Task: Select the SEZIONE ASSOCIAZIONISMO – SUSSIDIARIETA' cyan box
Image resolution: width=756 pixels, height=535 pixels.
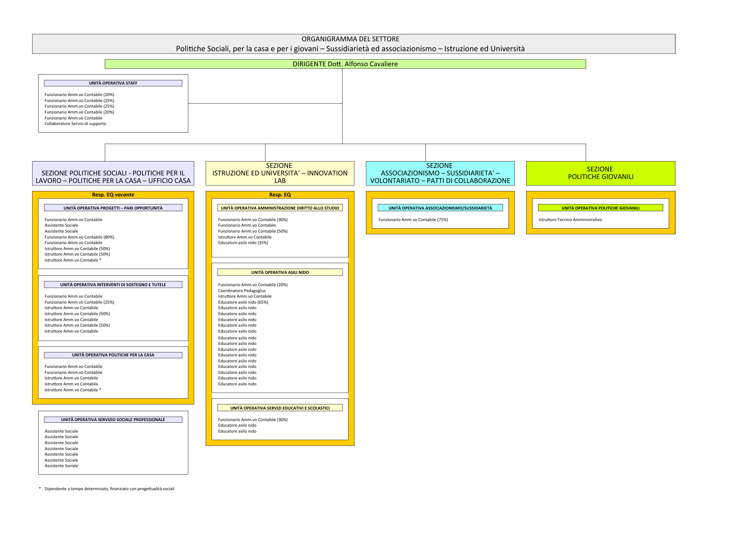Action: [440, 173]
